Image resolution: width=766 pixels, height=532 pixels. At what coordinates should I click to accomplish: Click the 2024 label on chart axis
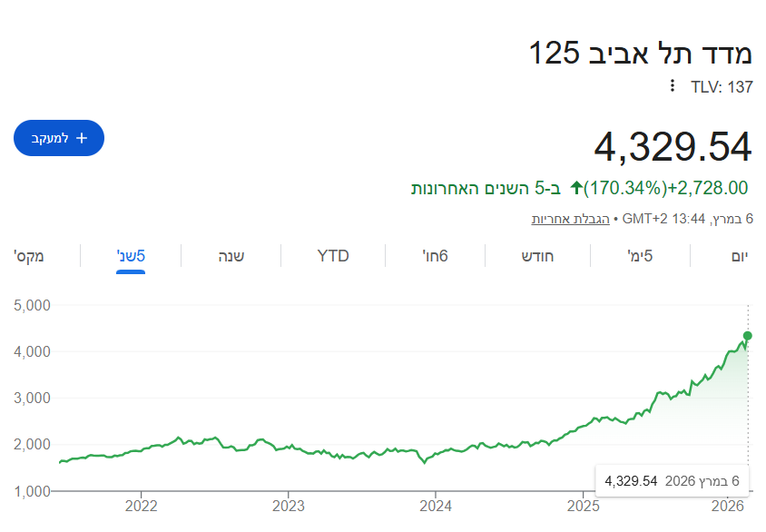[436, 505]
